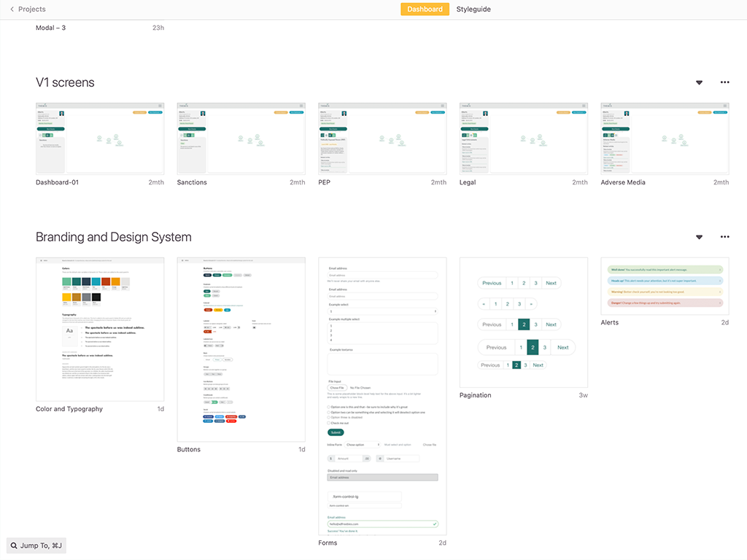Viewport: 747px width, 560px height.
Task: Open the V1 screens more options menu
Action: [x=724, y=82]
